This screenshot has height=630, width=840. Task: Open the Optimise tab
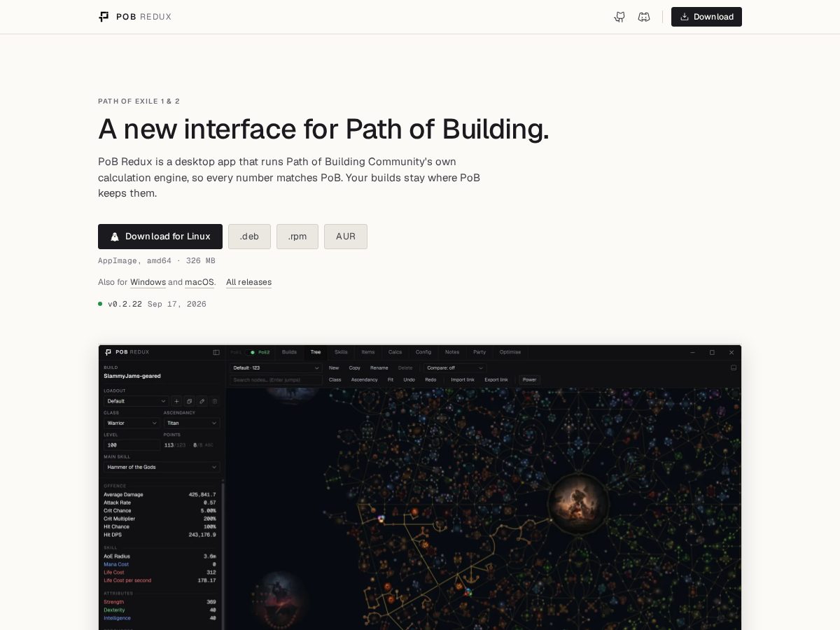click(510, 352)
